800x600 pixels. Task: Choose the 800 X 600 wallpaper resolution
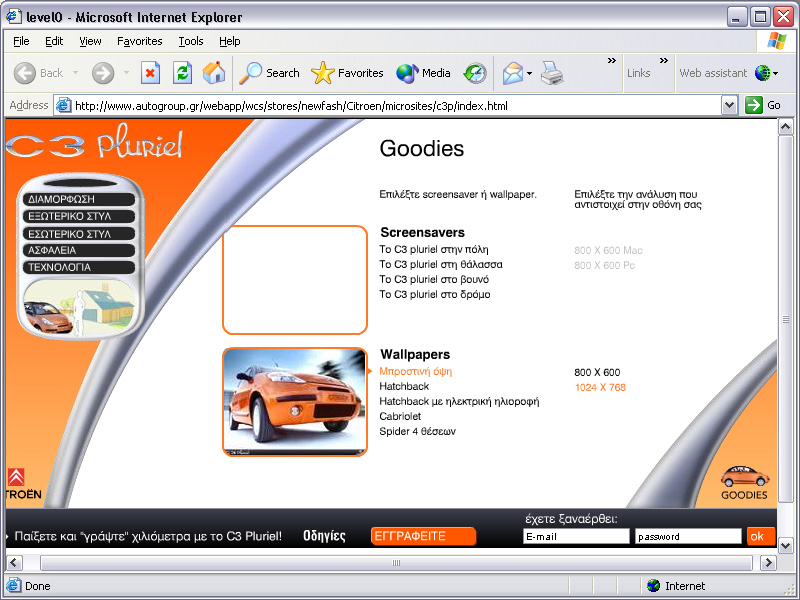[597, 372]
